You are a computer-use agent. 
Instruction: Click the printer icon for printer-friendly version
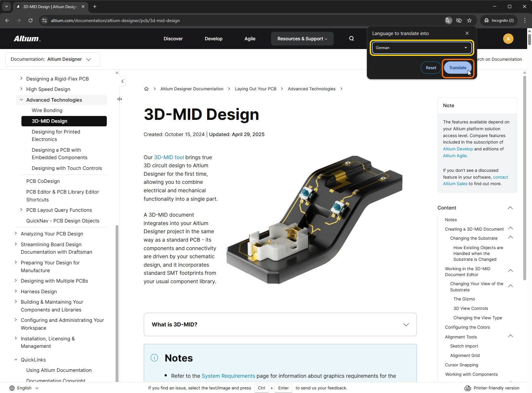point(467,388)
